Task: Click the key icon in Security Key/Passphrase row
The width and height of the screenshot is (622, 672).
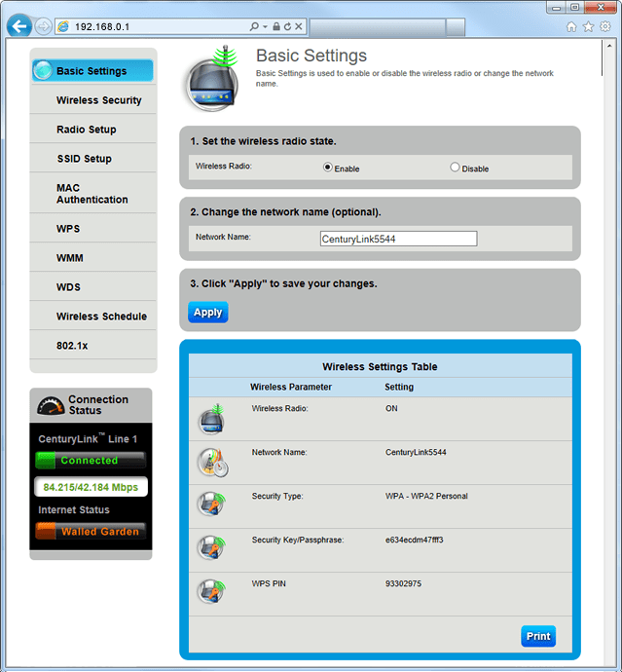Action: point(211,547)
